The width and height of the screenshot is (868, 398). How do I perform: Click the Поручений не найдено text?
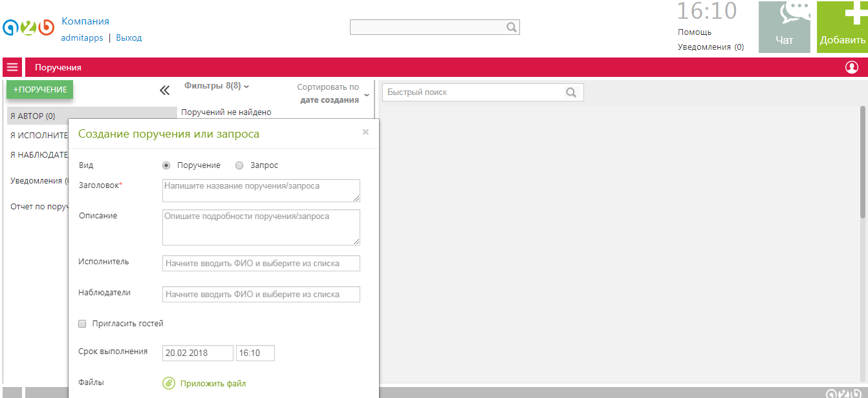tap(226, 112)
